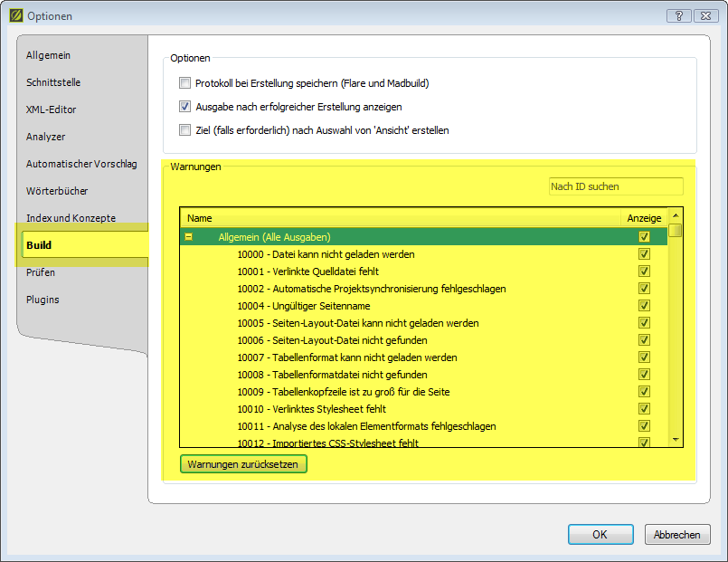The image size is (728, 562).
Task: Click the Abbrechen button
Action: coord(677,535)
